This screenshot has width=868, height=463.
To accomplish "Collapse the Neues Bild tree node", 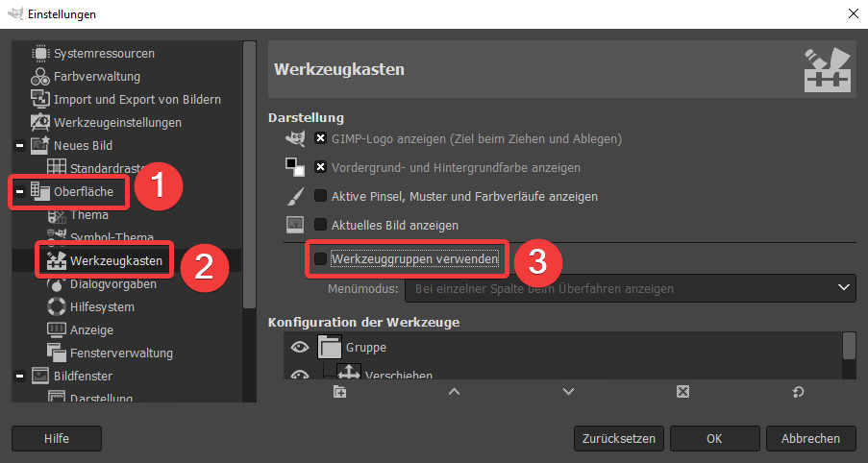I will tap(20, 145).
